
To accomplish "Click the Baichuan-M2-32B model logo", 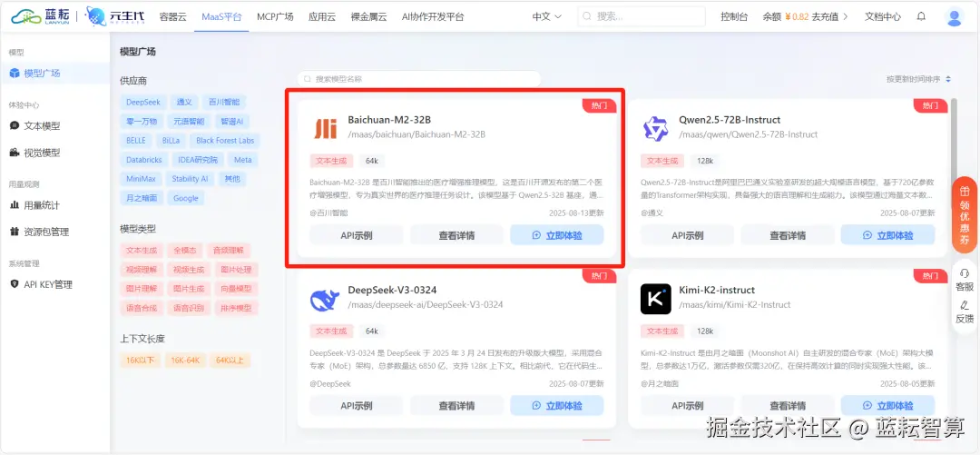I will click(325, 128).
